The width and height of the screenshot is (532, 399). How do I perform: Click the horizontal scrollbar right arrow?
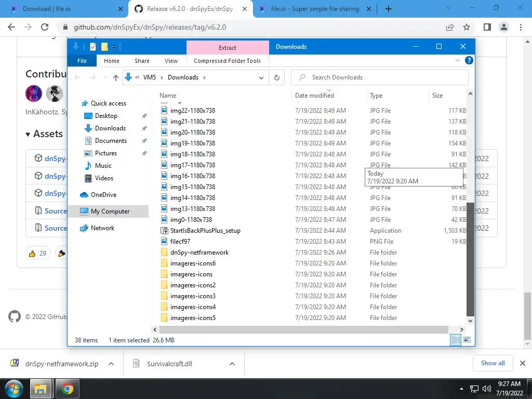point(461,329)
